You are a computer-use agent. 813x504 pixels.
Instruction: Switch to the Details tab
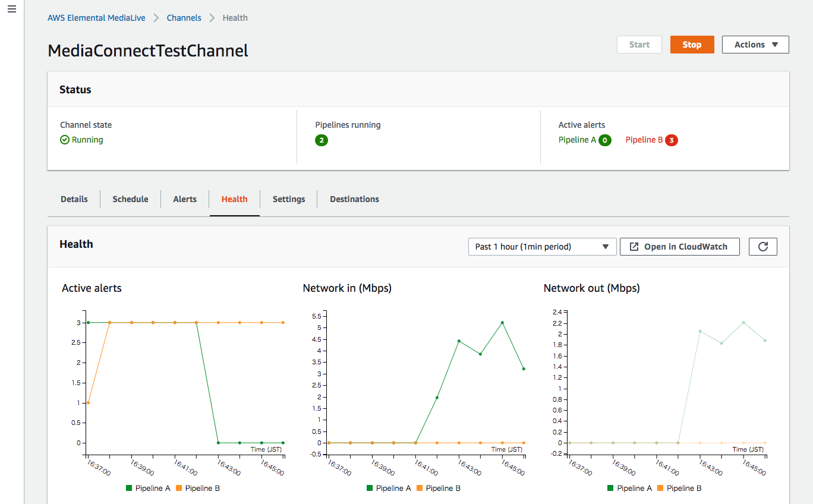click(x=74, y=199)
